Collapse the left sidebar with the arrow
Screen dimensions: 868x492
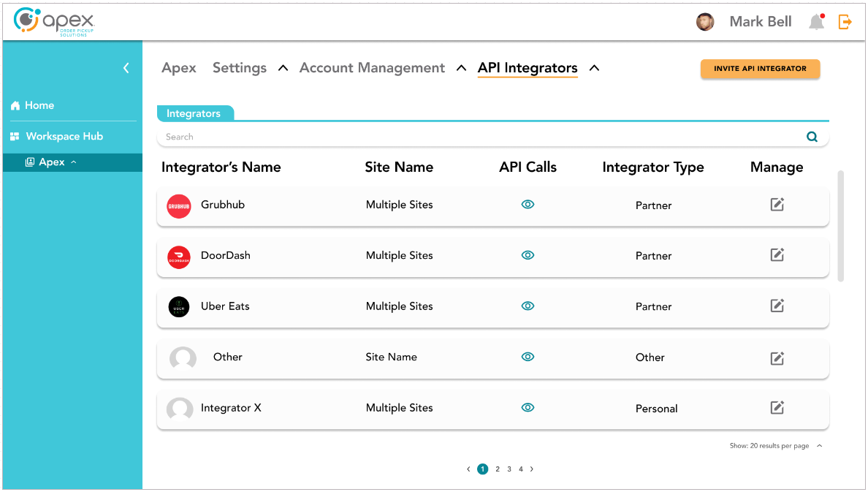(126, 68)
